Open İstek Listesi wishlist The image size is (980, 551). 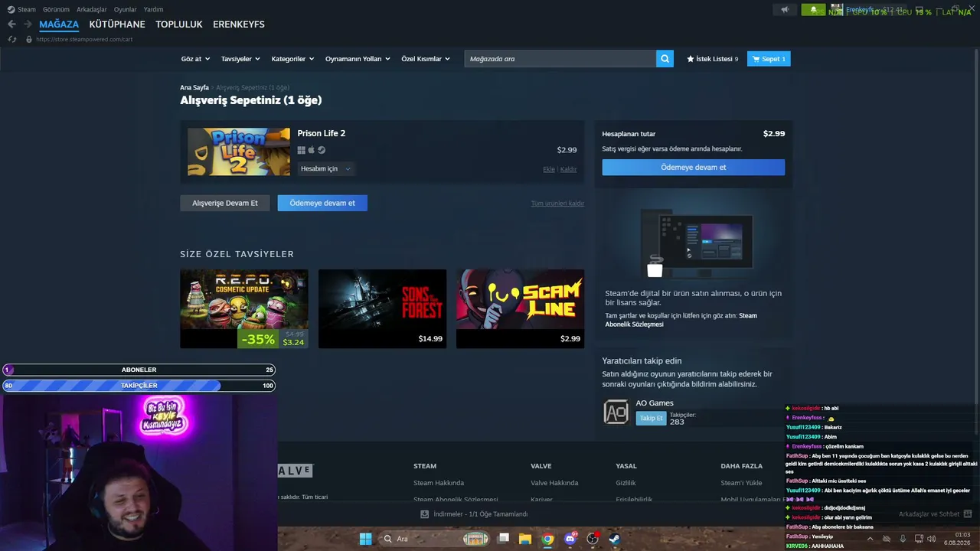click(x=712, y=59)
